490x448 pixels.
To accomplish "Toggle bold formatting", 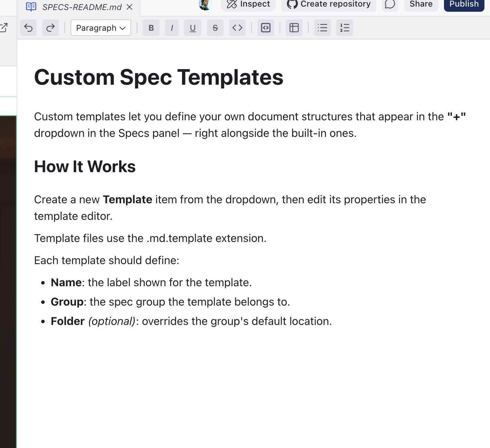I will pyautogui.click(x=151, y=28).
